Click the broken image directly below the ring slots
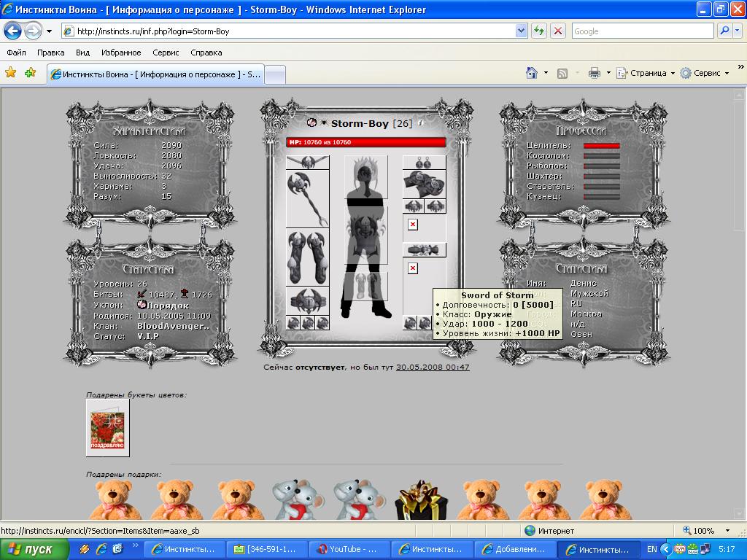 click(x=413, y=225)
